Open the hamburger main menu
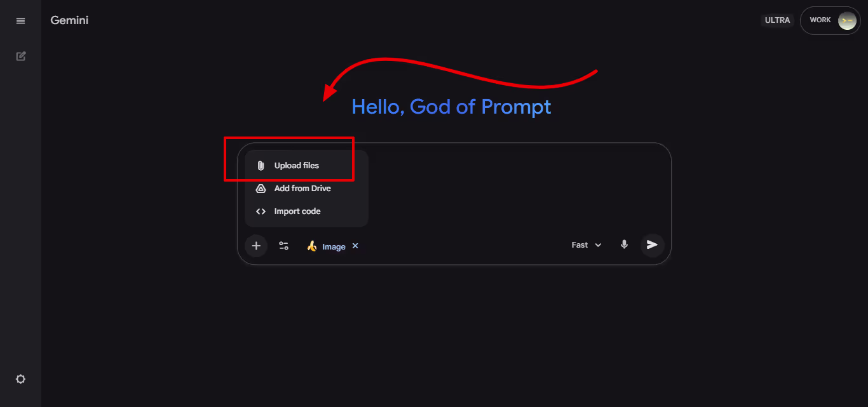Image resolution: width=868 pixels, height=407 pixels. click(x=21, y=21)
